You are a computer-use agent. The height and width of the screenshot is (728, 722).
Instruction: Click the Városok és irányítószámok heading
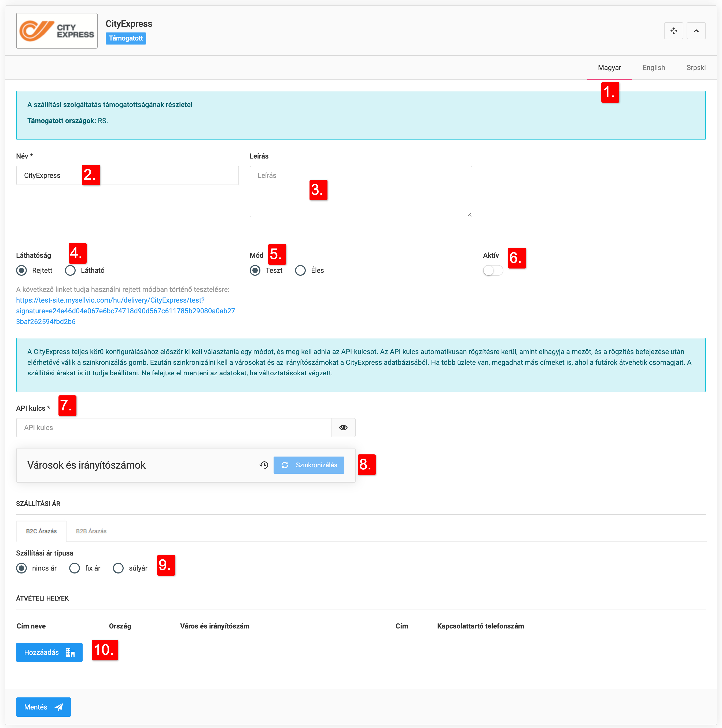(86, 465)
